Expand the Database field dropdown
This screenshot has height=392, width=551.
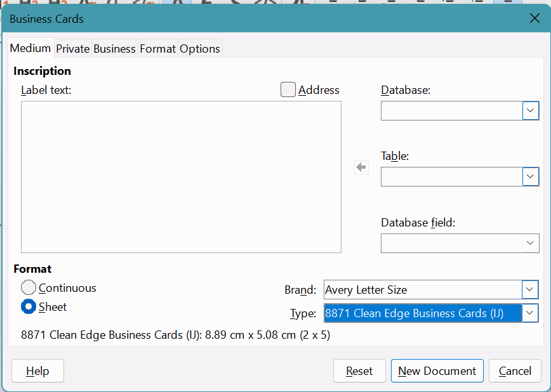(x=530, y=243)
